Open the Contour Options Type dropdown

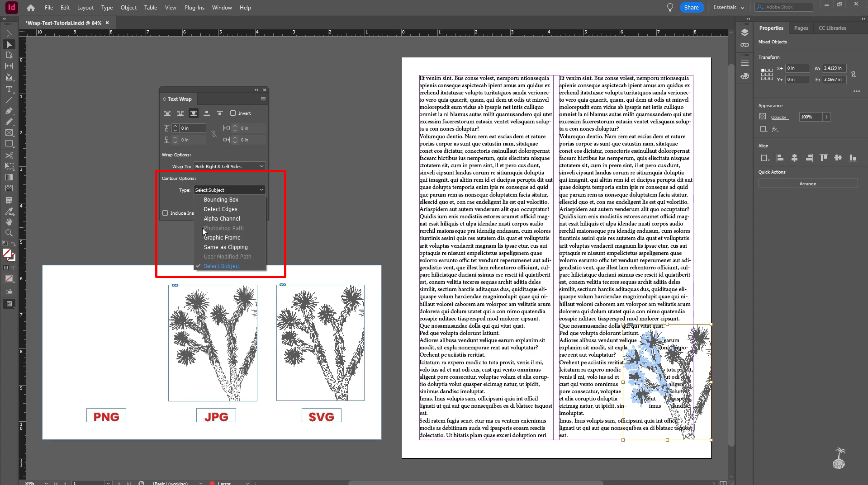pyautogui.click(x=229, y=189)
